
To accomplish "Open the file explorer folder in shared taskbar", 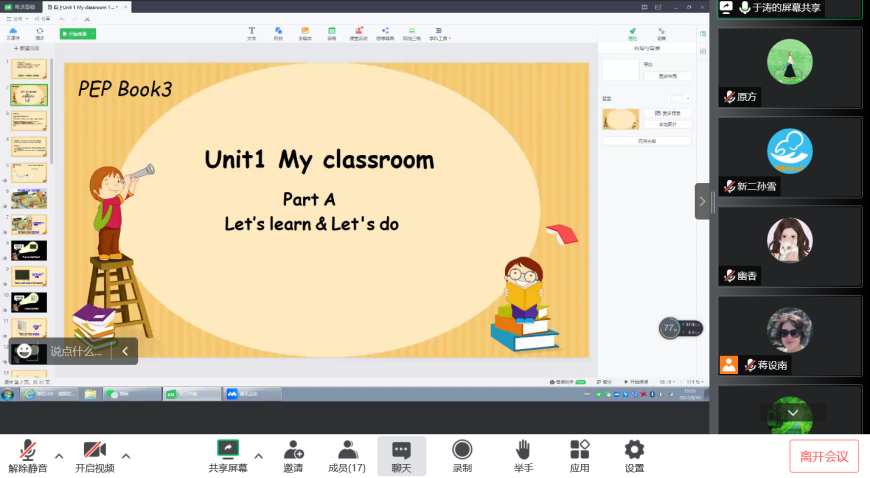I will (x=90, y=394).
